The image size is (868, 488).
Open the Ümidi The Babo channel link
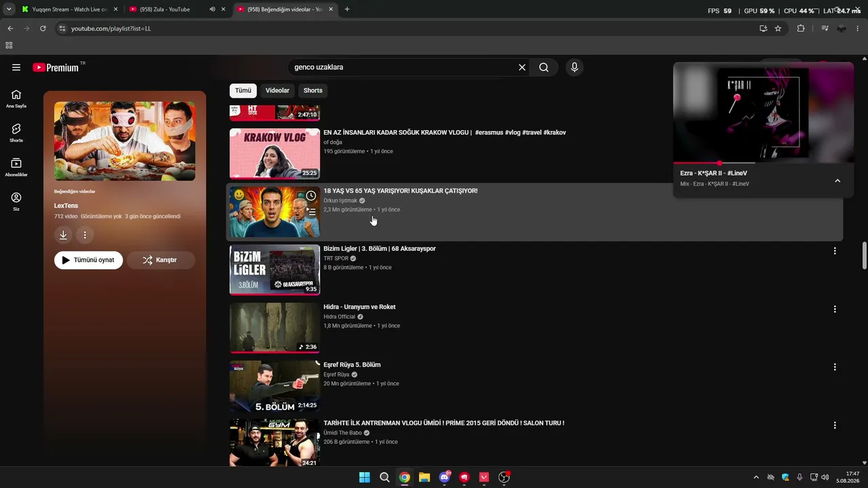point(342,432)
